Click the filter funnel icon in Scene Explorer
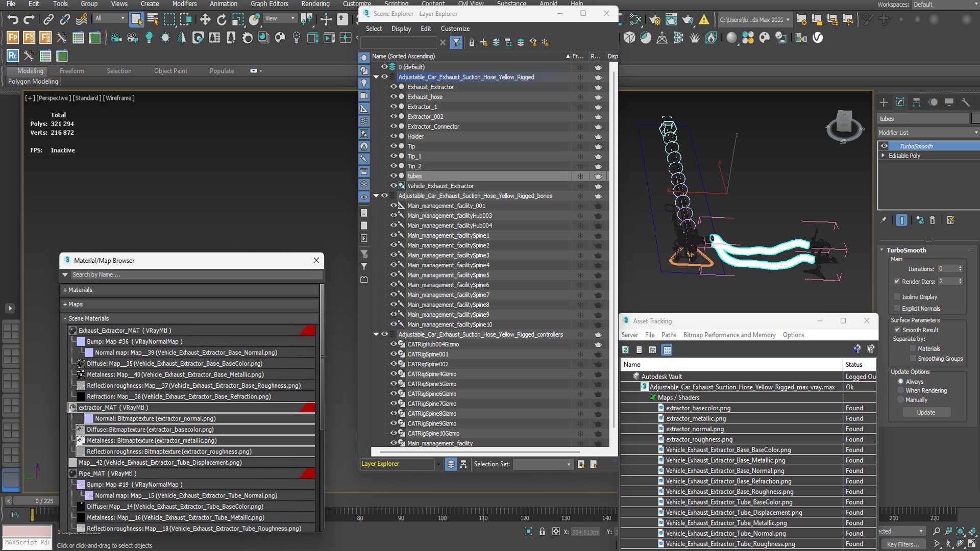 click(456, 43)
